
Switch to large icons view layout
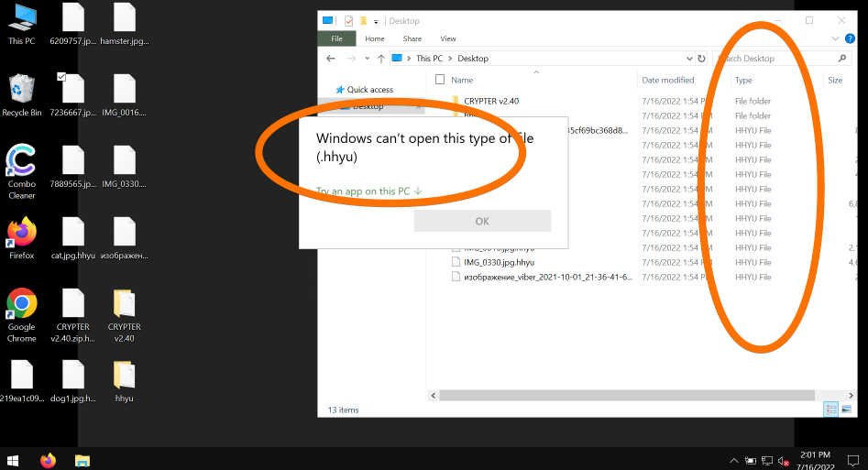click(846, 409)
